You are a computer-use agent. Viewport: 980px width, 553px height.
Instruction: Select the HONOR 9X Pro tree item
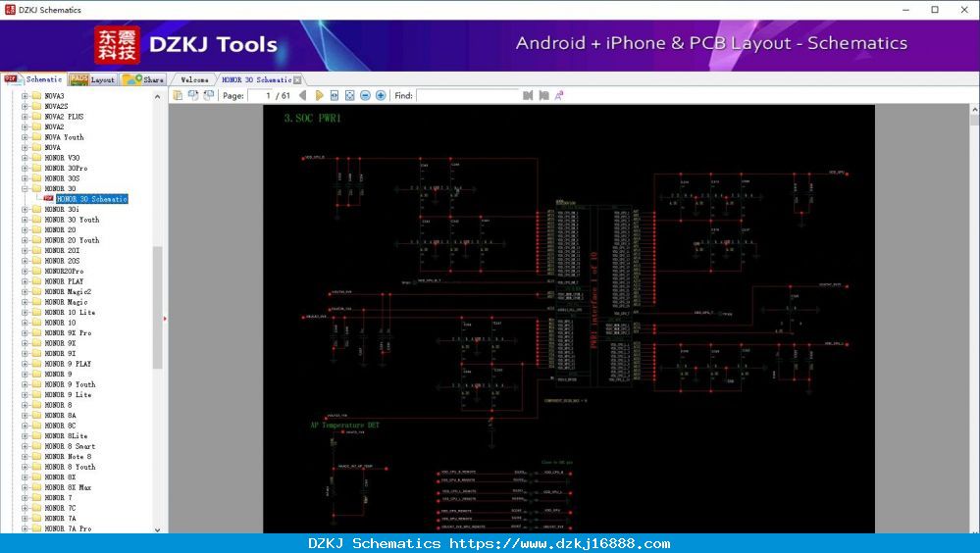point(68,333)
